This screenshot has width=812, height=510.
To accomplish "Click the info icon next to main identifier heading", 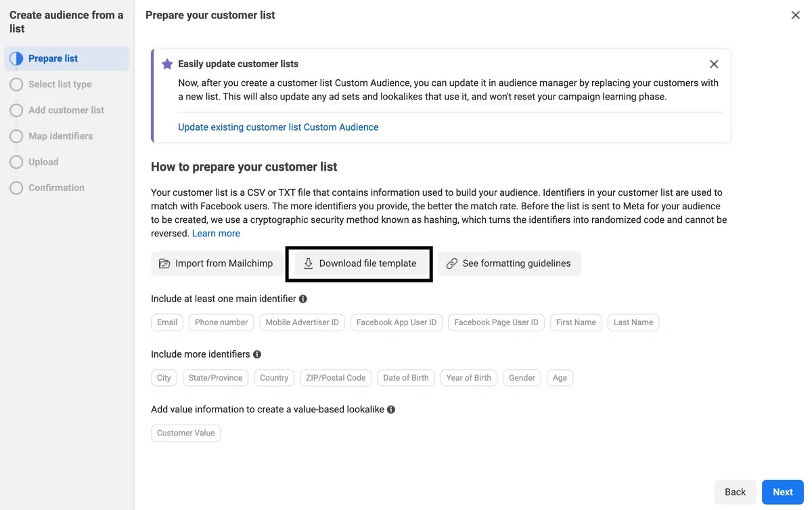I will click(x=302, y=298).
